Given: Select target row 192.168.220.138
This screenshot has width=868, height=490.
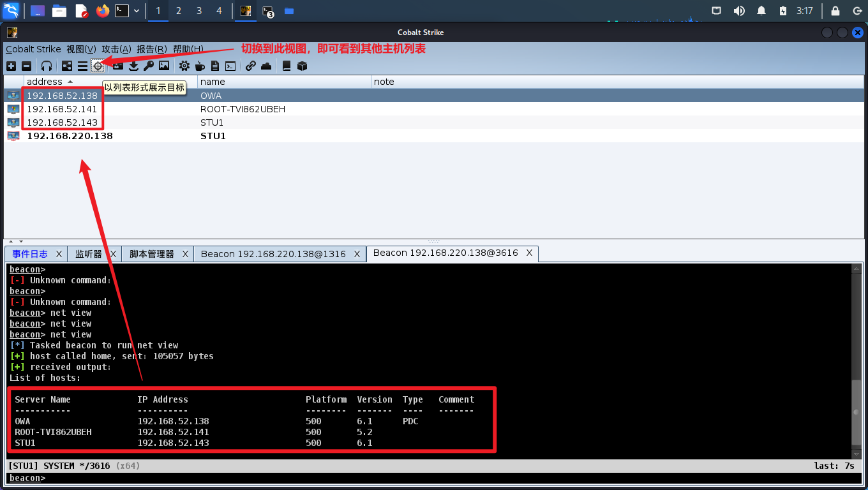Looking at the screenshot, I should click(x=434, y=136).
